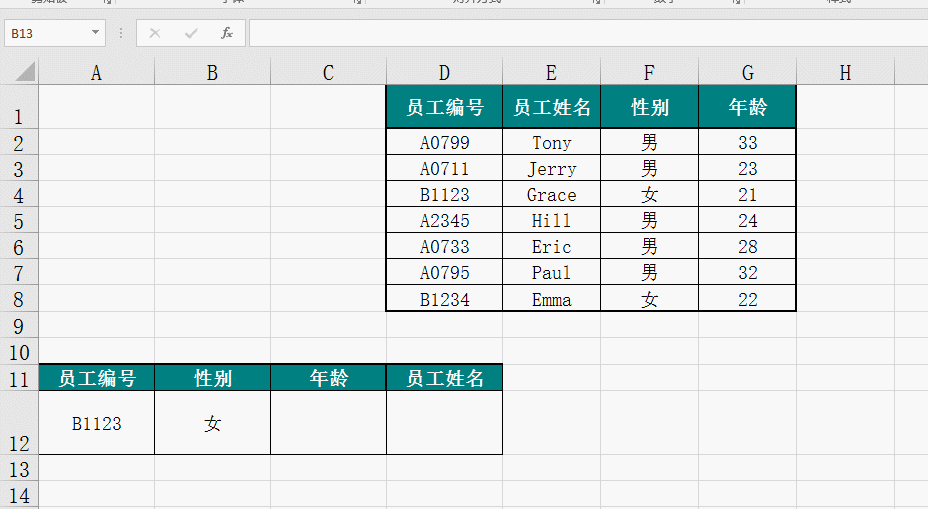The image size is (928, 509).
Task: Click lookup header 员工姓名 in row 11
Action: pyautogui.click(x=444, y=378)
